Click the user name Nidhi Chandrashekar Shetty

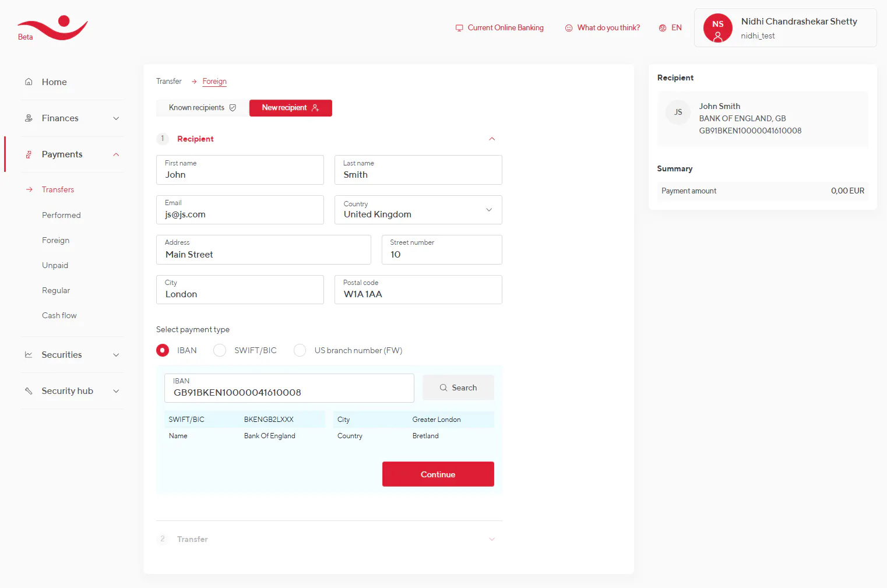click(x=799, y=22)
